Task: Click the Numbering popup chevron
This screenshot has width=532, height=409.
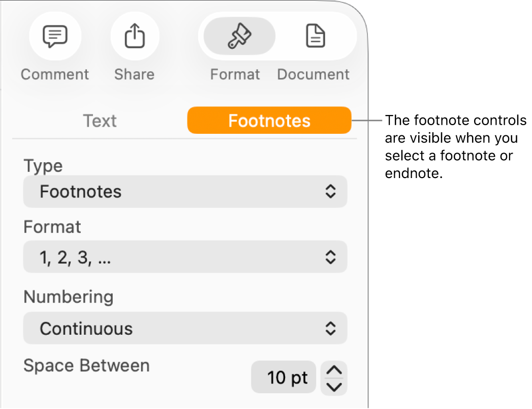Action: point(331,328)
